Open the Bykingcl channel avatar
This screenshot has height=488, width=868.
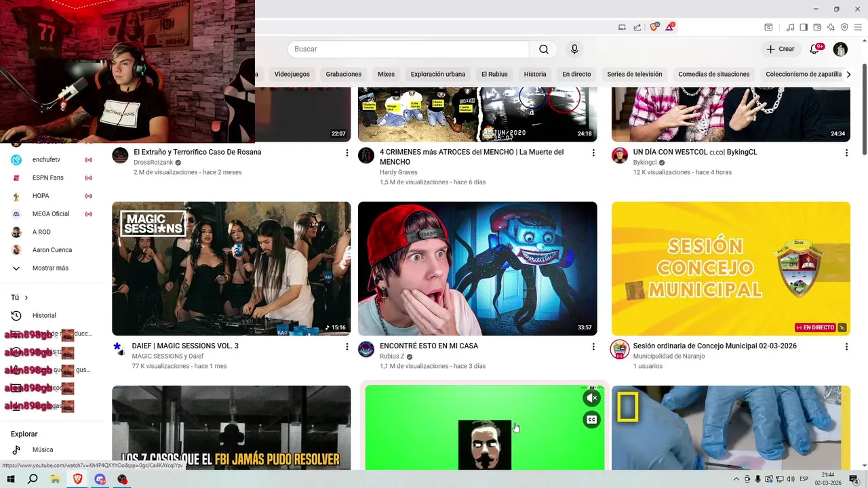pos(620,155)
